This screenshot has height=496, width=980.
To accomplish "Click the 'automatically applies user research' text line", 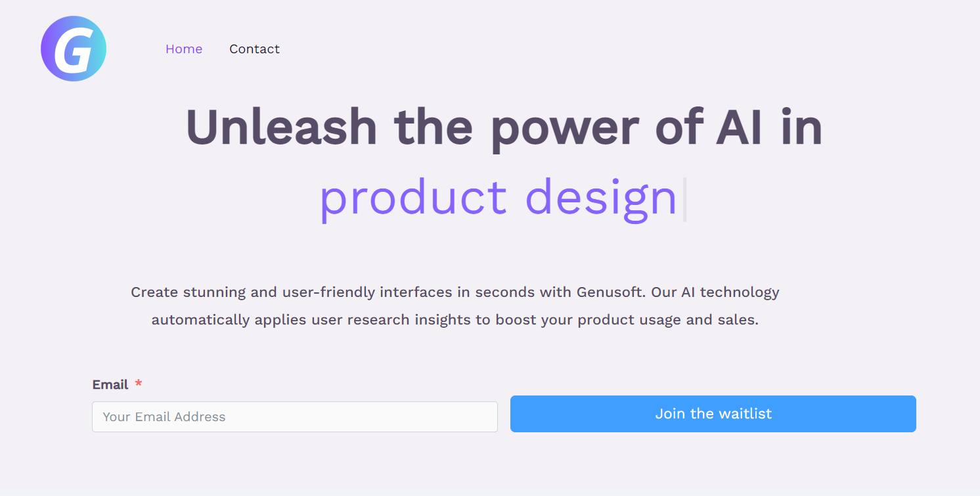I will [455, 321].
